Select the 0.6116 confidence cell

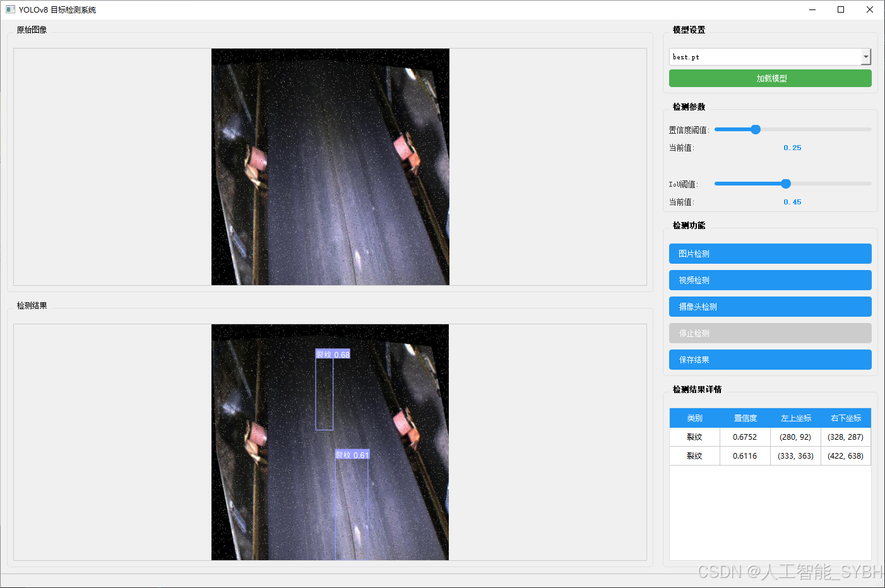click(x=745, y=456)
